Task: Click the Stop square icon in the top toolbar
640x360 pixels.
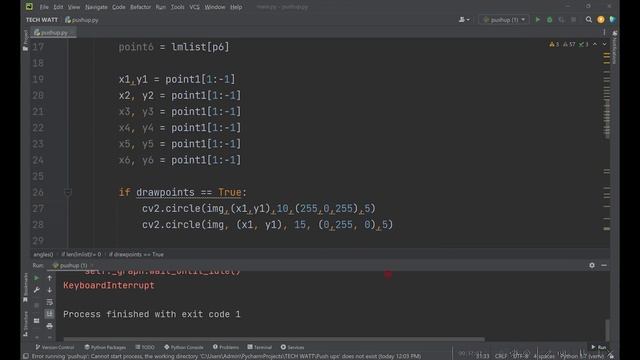Action: [x=573, y=20]
